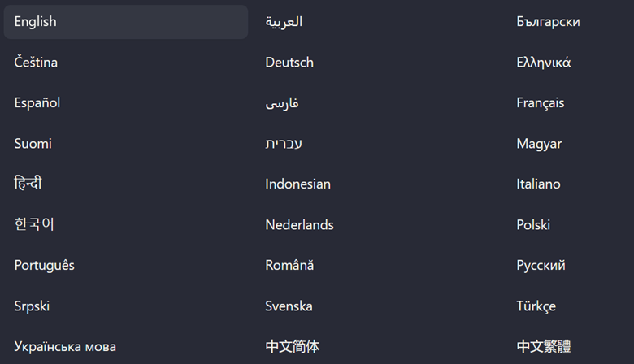634x364 pixels.
Task: Choose Traditional Chinese (中文繁體)
Action: pos(543,347)
